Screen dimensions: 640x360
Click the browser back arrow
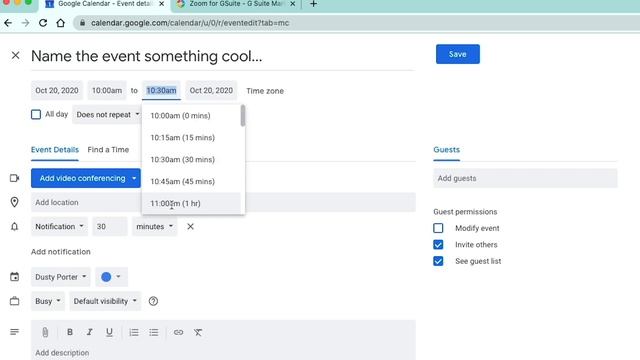[8, 23]
